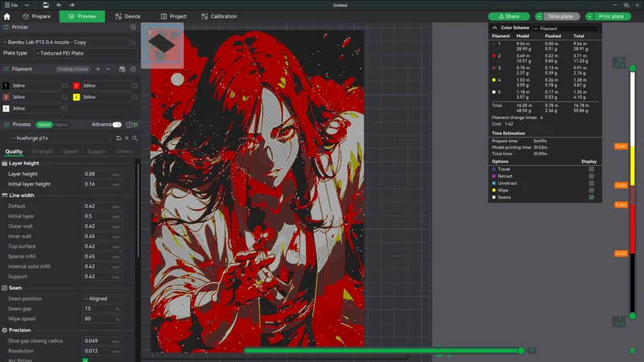
Task: Edit filament 4 preset icon
Action: [135, 97]
